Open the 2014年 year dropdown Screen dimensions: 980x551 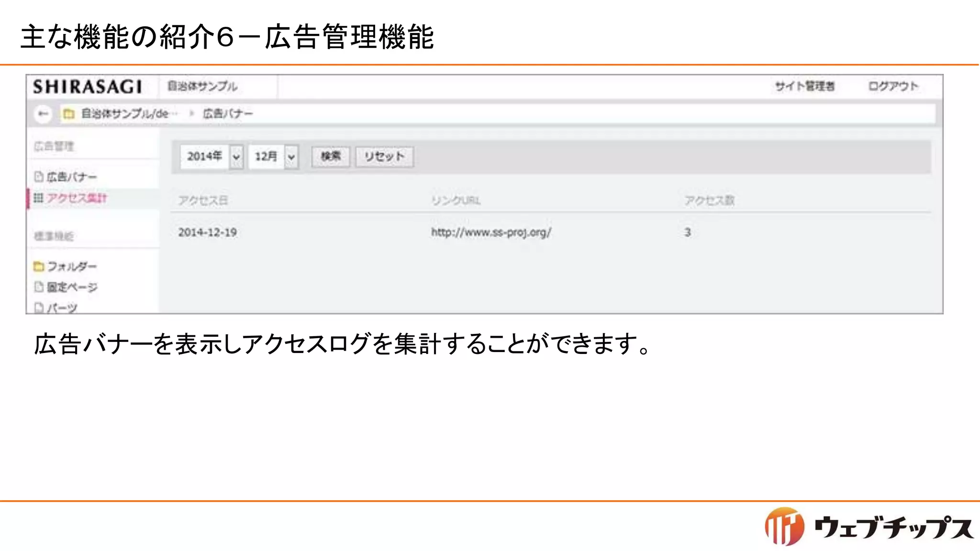click(x=212, y=156)
